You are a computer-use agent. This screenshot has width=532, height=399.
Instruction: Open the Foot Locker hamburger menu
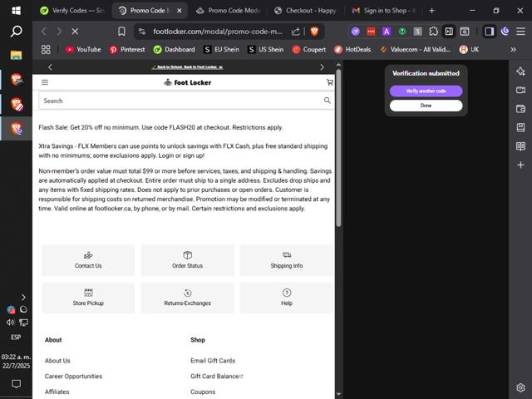[45, 82]
